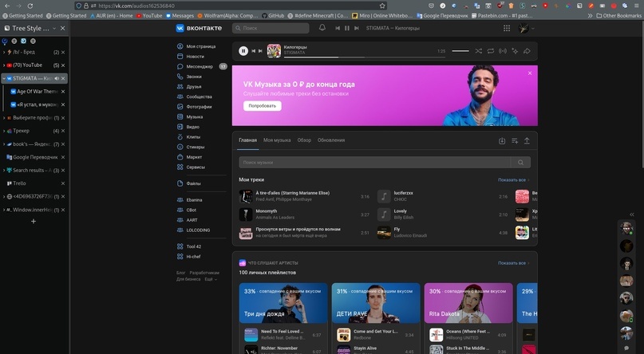Open profile avatar menu in header

[526, 28]
